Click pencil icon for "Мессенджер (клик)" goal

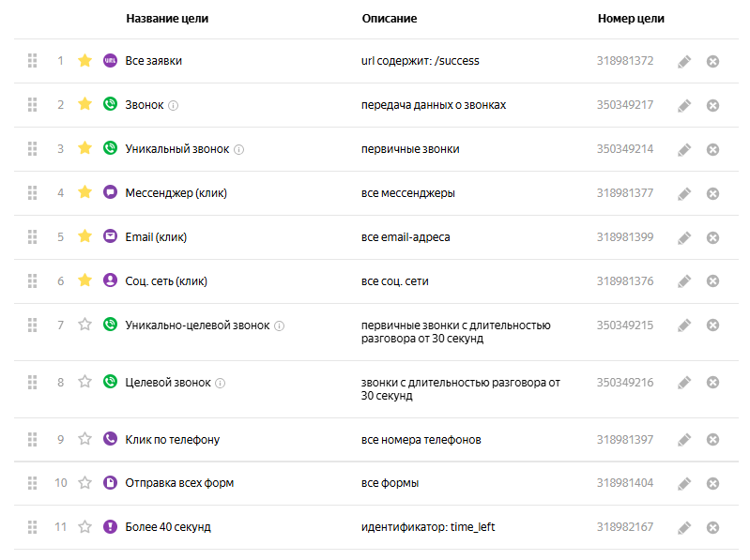pyautogui.click(x=684, y=193)
